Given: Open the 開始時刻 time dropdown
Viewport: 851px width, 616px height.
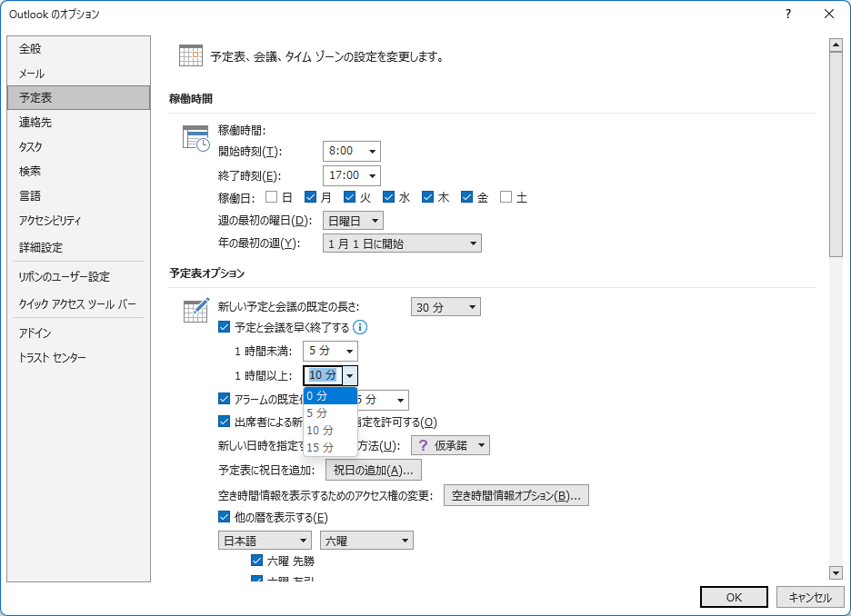Looking at the screenshot, I should click(351, 151).
